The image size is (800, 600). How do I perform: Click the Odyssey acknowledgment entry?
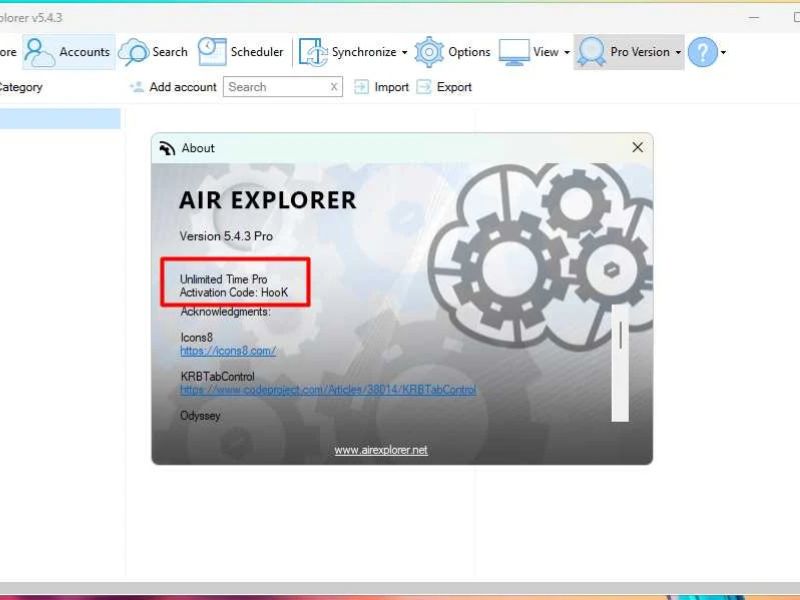pyautogui.click(x=200, y=416)
